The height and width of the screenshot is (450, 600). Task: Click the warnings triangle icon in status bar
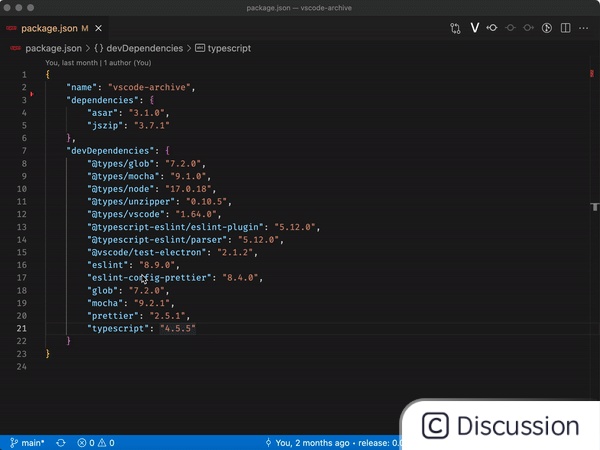(102, 443)
